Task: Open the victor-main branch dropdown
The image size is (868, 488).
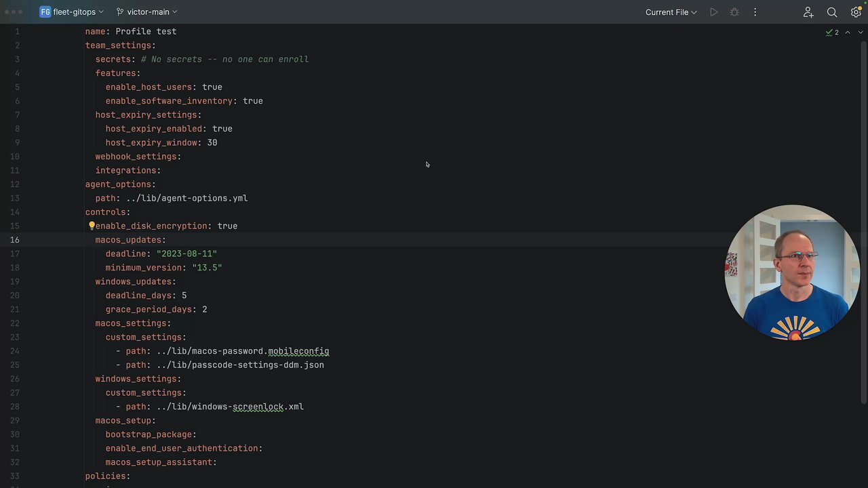Action: point(147,12)
